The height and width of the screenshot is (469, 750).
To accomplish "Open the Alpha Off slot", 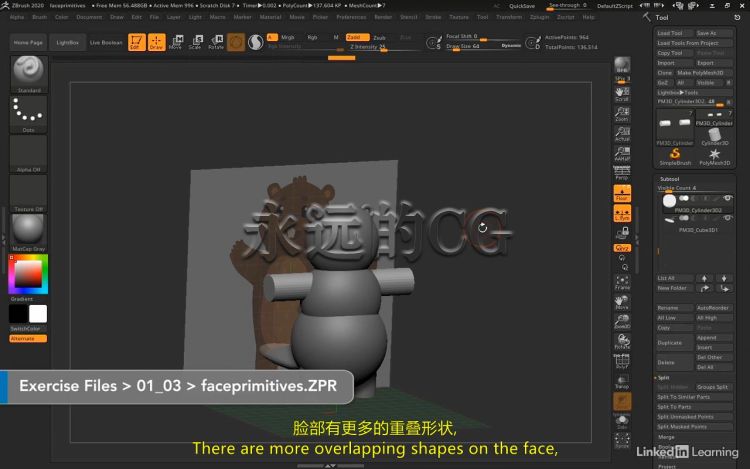I will (x=29, y=154).
